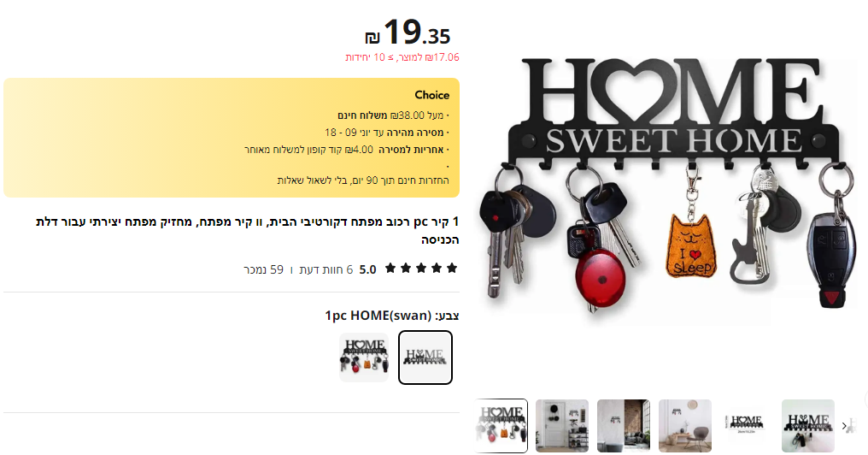Open fast delivery June 09-18 info
Screen dimensions: 868x455
tap(387, 133)
